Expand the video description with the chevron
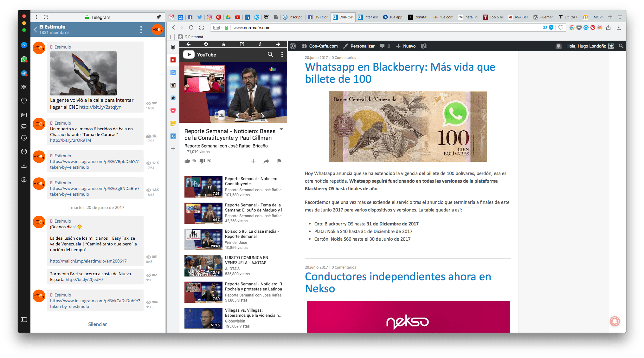644x358 pixels. click(281, 130)
